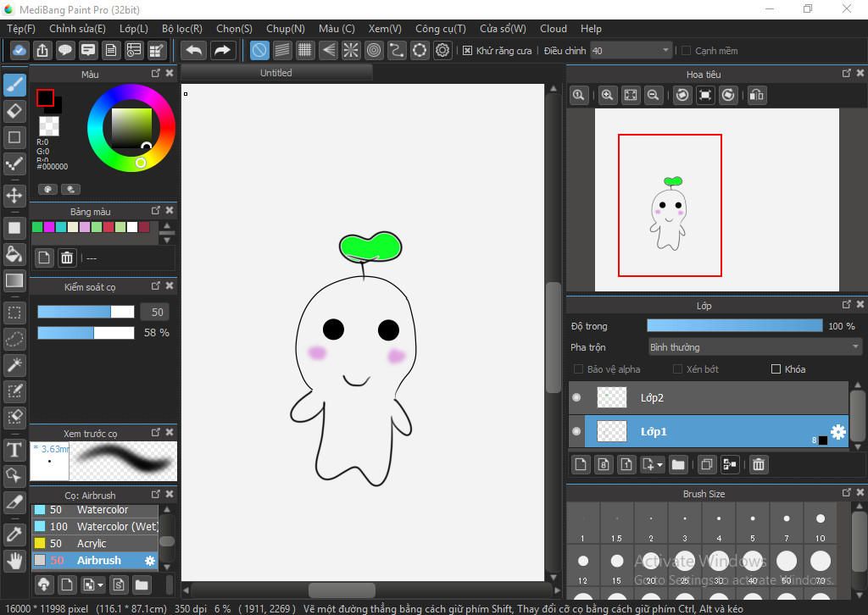The height and width of the screenshot is (615, 868).
Task: Enable the Xén bớt checkbox
Action: click(x=677, y=369)
